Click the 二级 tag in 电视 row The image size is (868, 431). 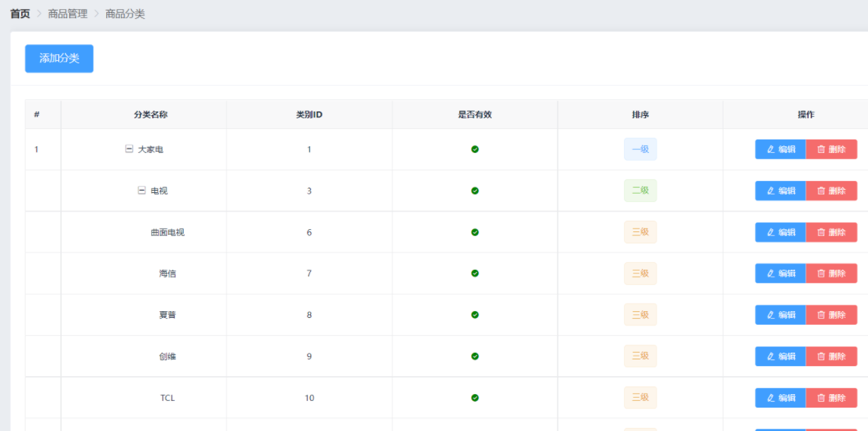click(x=641, y=191)
